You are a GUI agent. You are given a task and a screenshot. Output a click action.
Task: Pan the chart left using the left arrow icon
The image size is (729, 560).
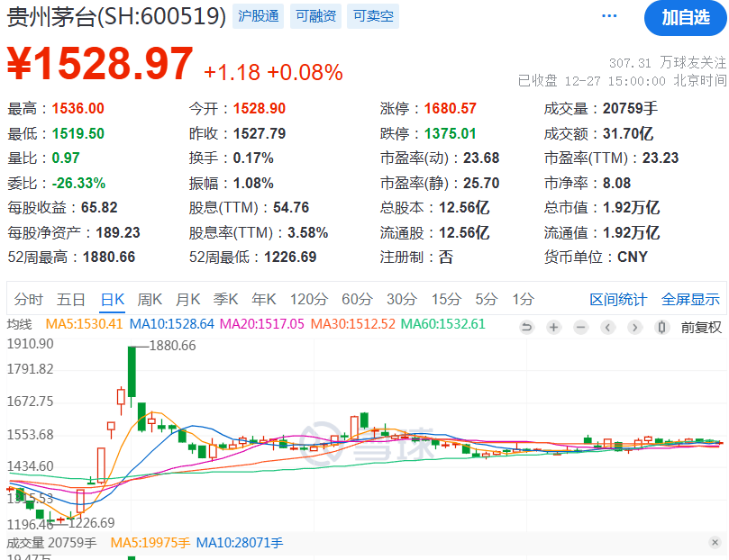pyautogui.click(x=607, y=327)
